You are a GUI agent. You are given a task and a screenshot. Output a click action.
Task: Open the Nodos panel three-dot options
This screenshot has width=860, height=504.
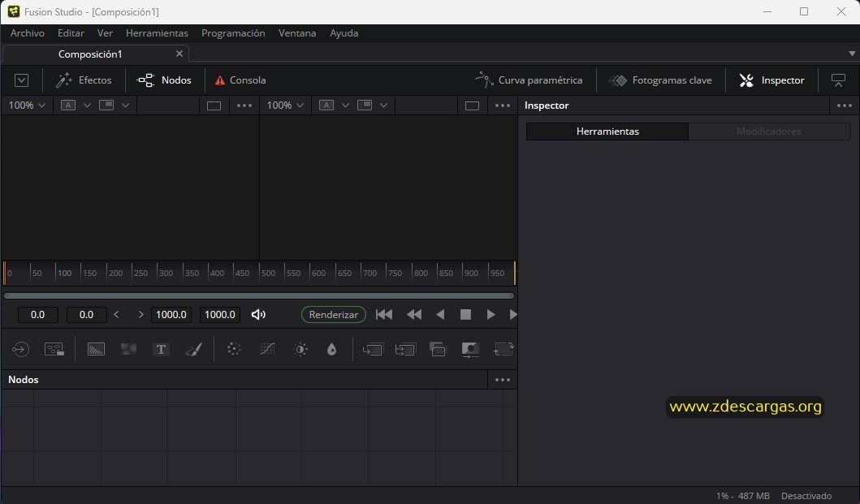tap(503, 380)
